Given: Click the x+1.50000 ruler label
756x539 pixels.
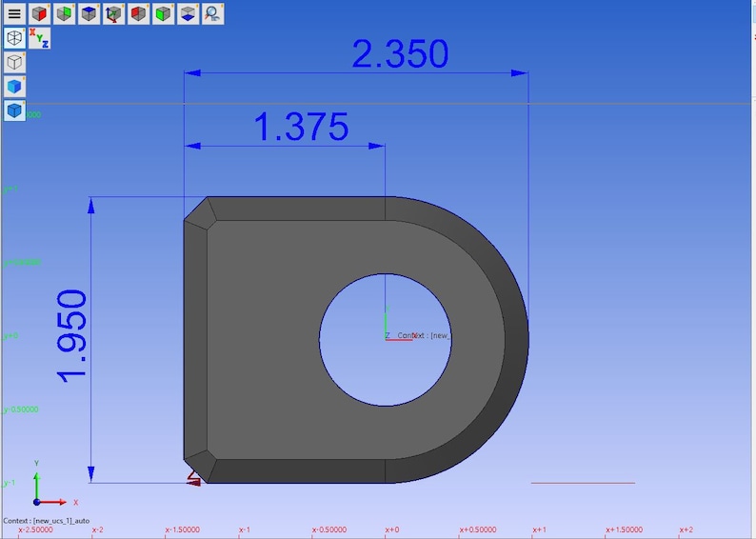Looking at the screenshot, I should tap(624, 529).
